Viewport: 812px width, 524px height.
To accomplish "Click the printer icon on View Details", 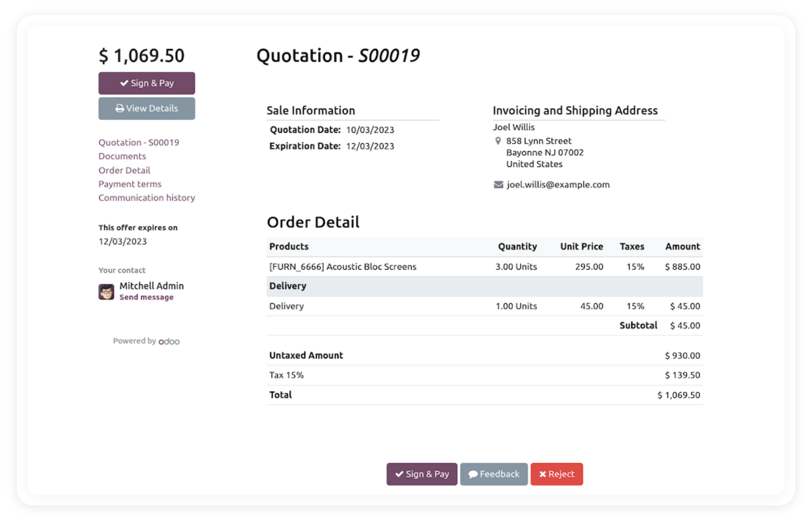I will click(120, 108).
